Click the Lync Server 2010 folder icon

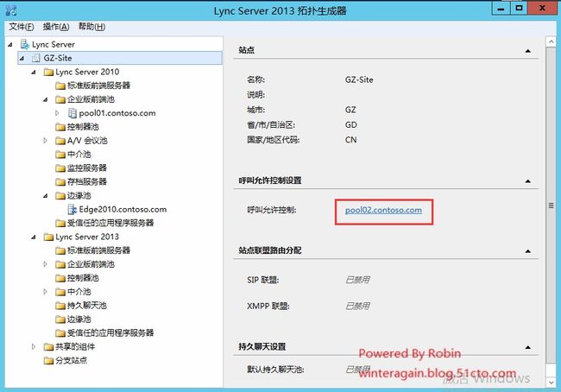(x=48, y=72)
